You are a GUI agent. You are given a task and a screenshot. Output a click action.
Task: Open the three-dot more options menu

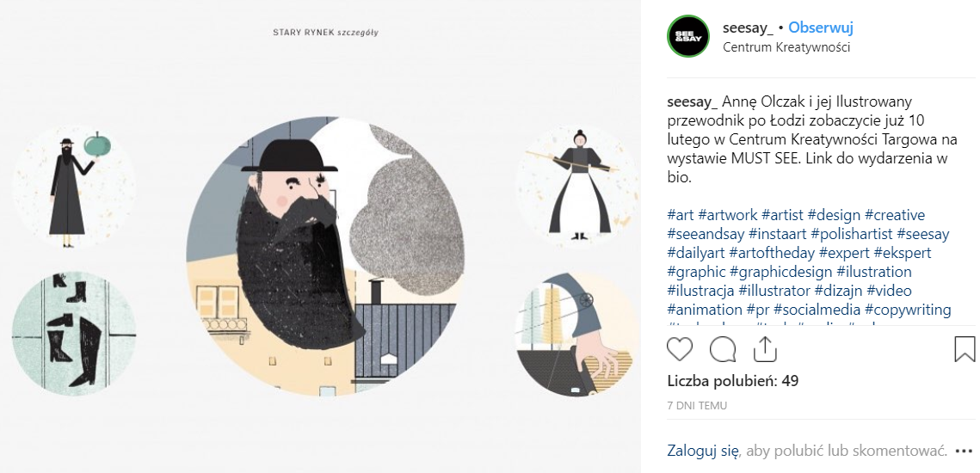pyautogui.click(x=969, y=451)
